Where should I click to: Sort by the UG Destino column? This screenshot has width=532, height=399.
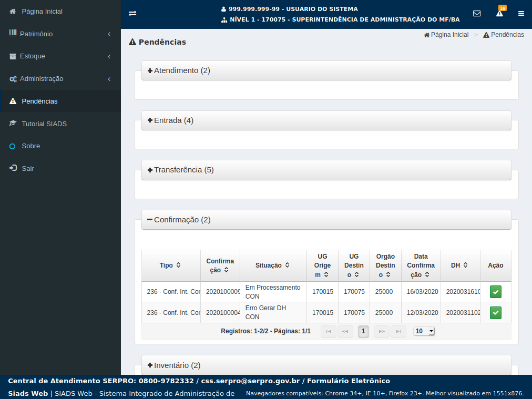tap(354, 265)
